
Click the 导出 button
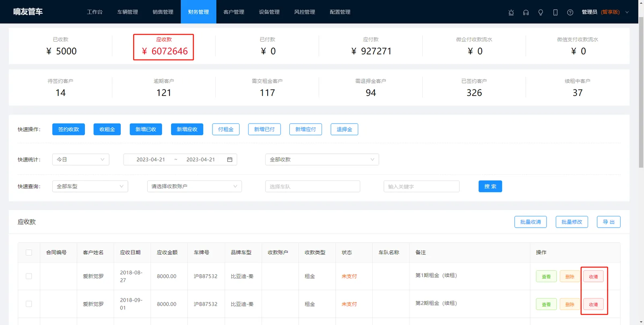click(x=609, y=222)
